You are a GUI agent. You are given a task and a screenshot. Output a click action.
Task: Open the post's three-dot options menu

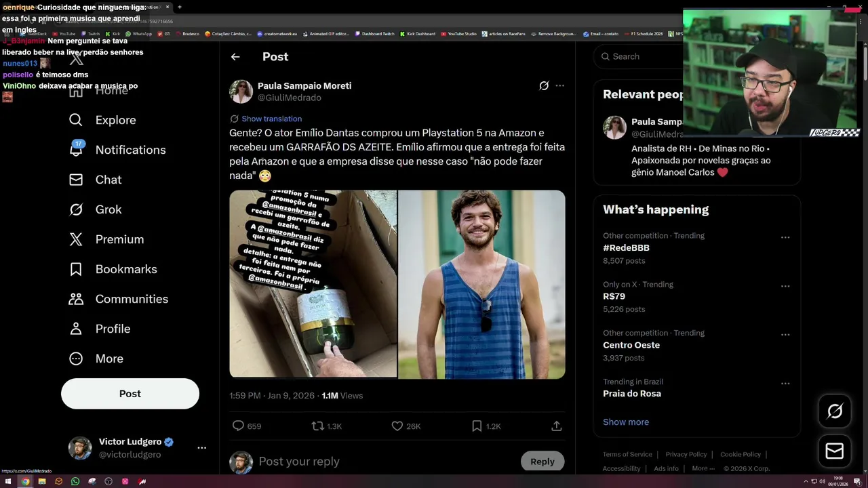559,85
